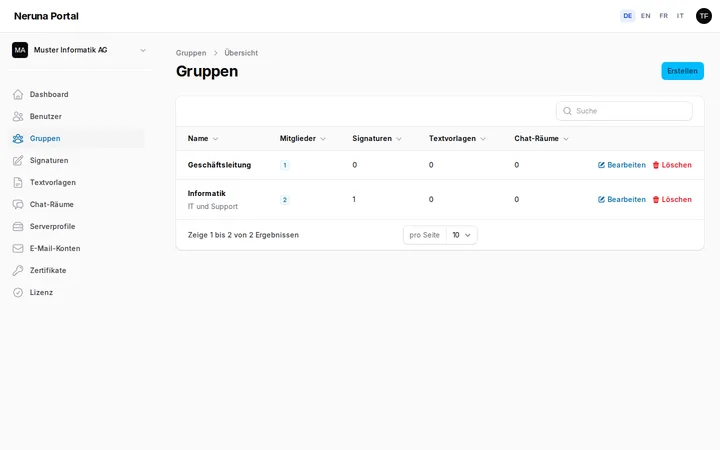Click Signaturen value 1 in Informatik row
The height and width of the screenshot is (450, 720).
click(354, 199)
